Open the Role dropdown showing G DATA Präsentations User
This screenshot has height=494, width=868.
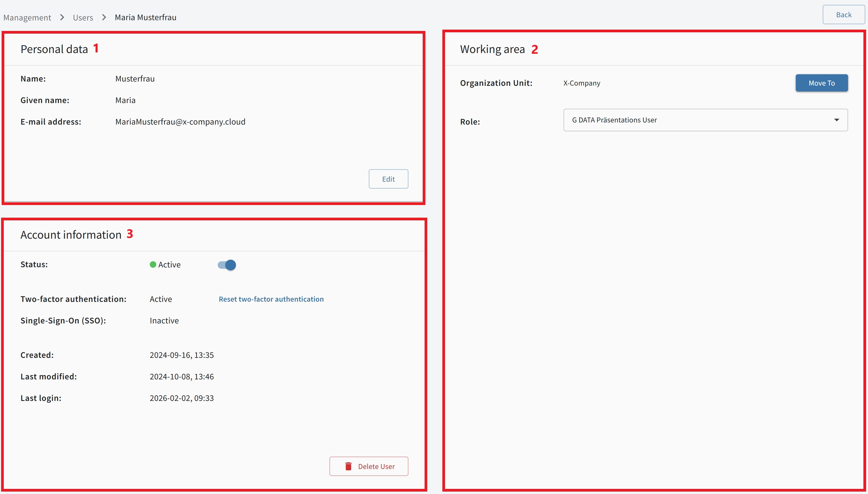click(705, 120)
